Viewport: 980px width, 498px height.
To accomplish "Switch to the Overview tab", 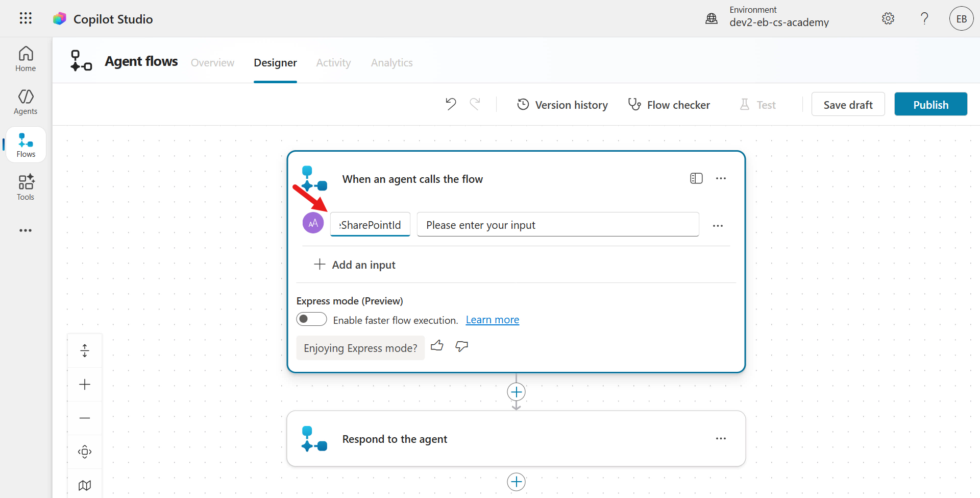I will coord(212,63).
